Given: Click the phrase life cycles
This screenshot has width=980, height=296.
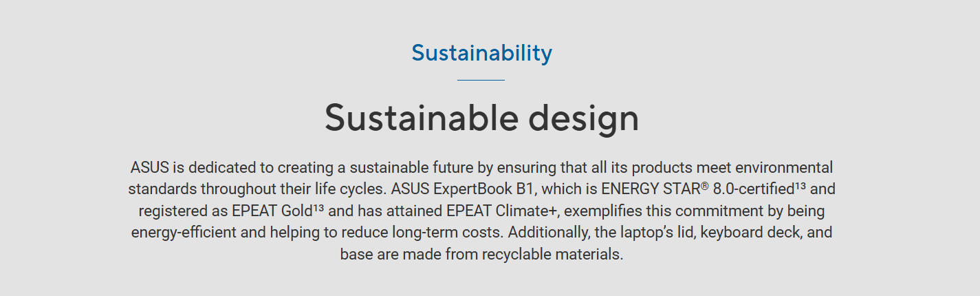Looking at the screenshot, I should coord(344,189).
